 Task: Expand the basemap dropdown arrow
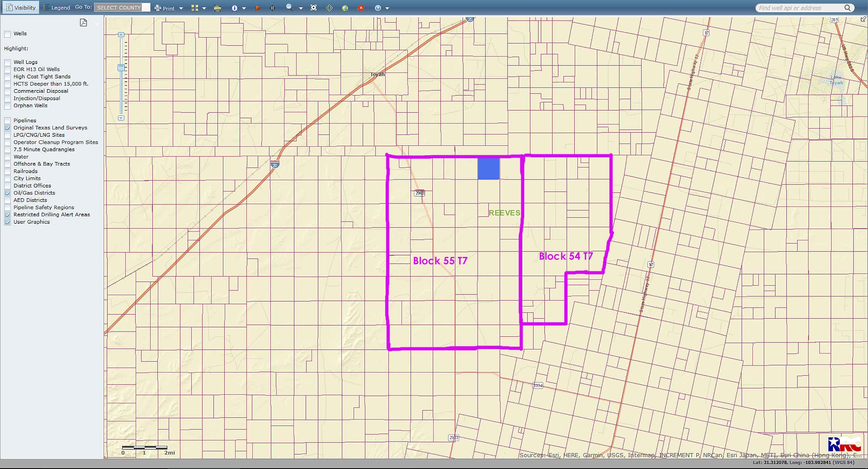204,8
